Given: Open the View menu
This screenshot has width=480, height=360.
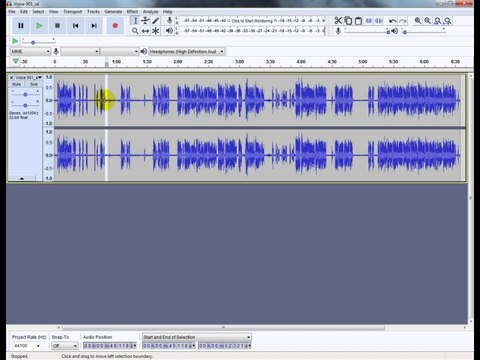Looking at the screenshot, I should click(x=54, y=12).
